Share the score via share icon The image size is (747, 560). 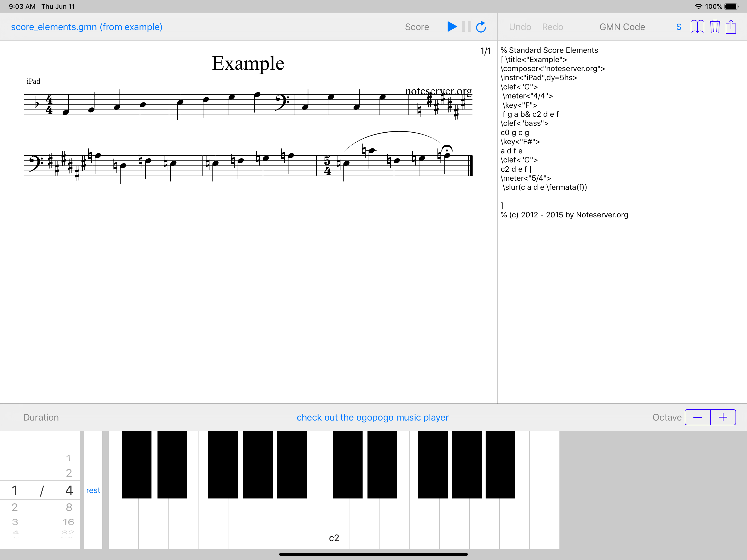(x=731, y=27)
